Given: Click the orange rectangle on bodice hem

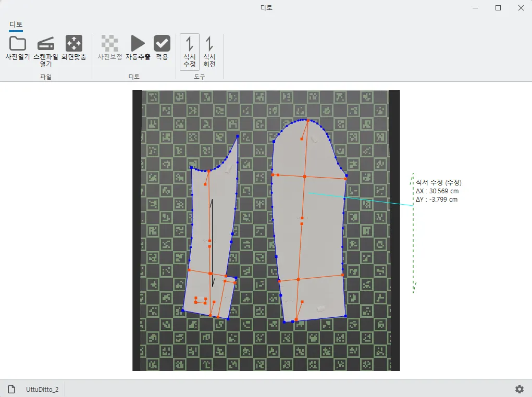Looking at the screenshot, I should coord(201,301).
